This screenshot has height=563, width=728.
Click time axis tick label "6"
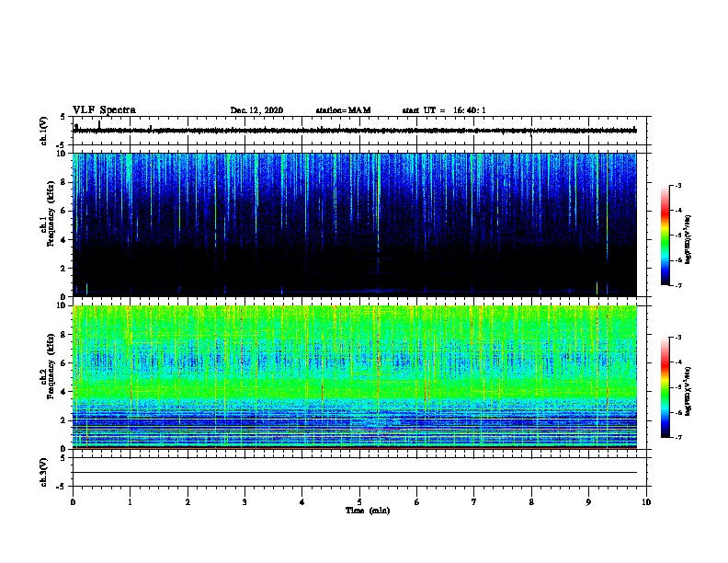pyautogui.click(x=416, y=502)
